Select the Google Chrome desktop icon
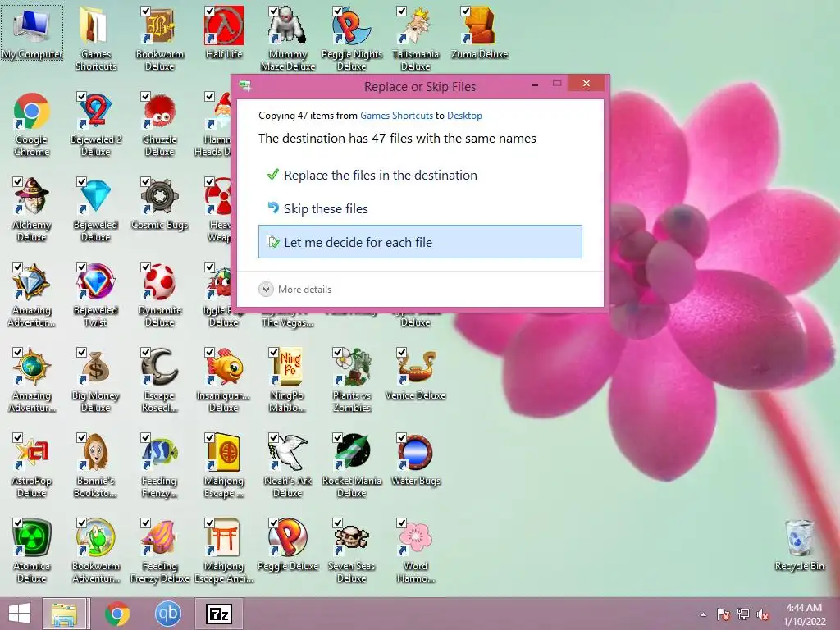The image size is (840, 630). (32, 112)
